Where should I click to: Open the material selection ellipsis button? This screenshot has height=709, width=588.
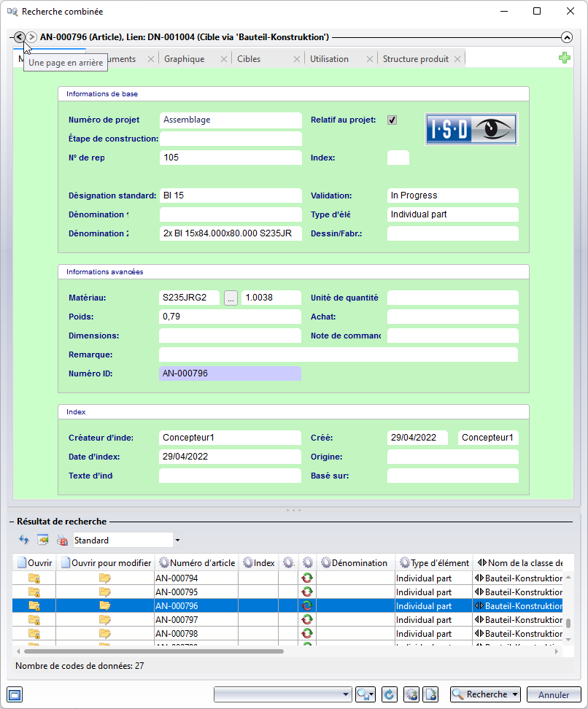(x=231, y=298)
